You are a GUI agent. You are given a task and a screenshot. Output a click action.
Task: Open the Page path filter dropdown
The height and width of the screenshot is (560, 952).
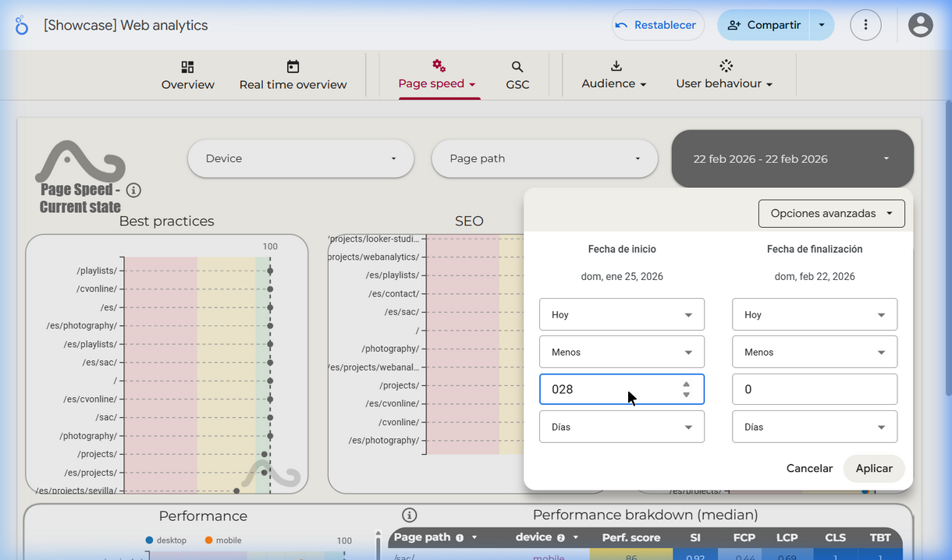tap(545, 158)
